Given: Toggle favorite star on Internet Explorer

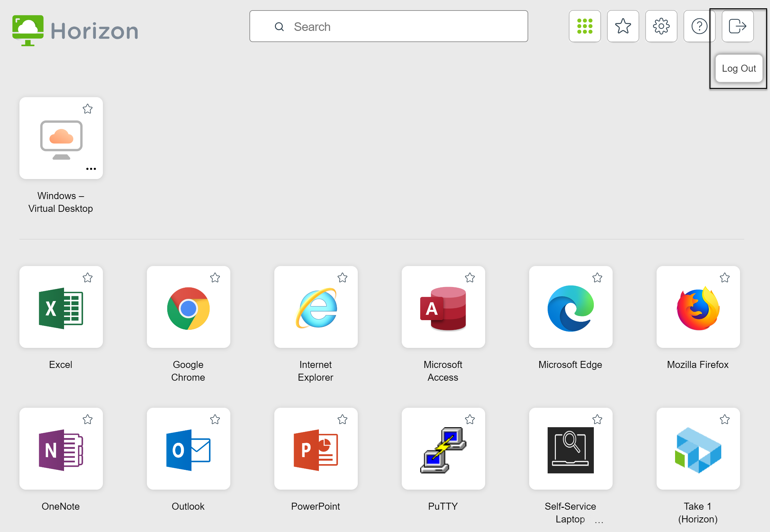Looking at the screenshot, I should coord(342,277).
